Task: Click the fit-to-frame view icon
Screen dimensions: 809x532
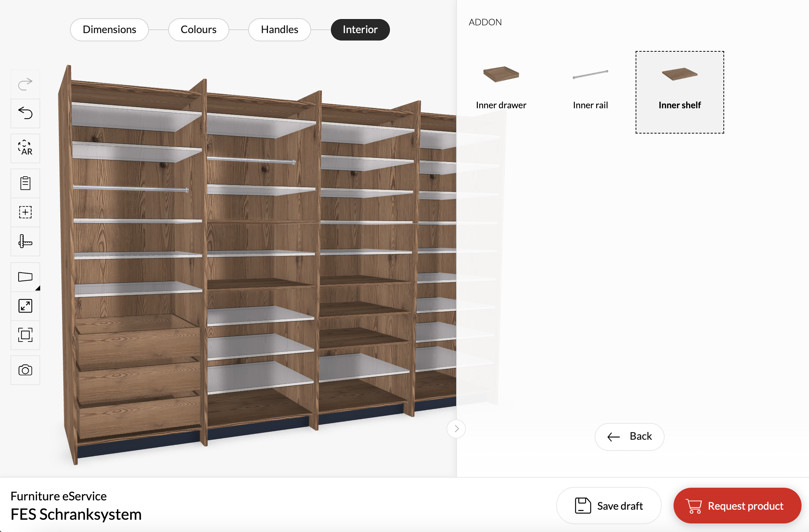Action: click(25, 335)
